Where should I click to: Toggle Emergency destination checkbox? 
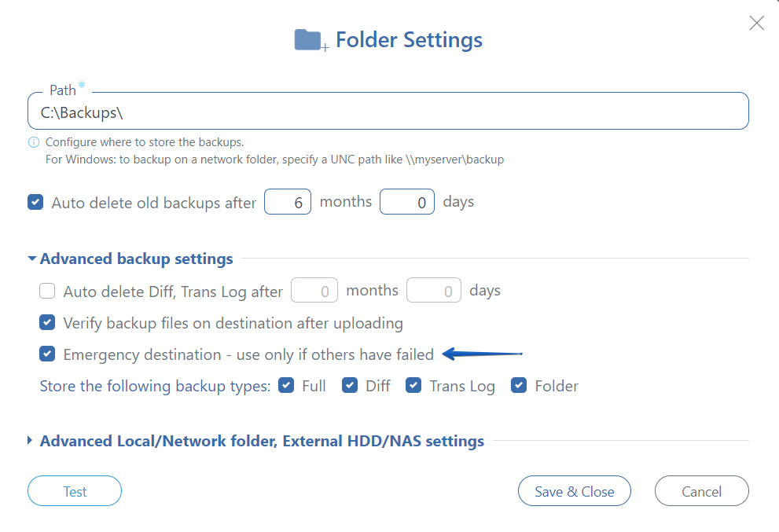tap(47, 354)
